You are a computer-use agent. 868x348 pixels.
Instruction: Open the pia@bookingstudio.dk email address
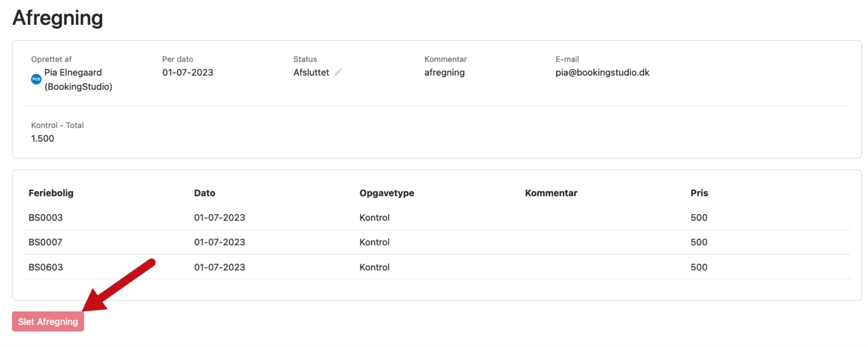pos(602,72)
